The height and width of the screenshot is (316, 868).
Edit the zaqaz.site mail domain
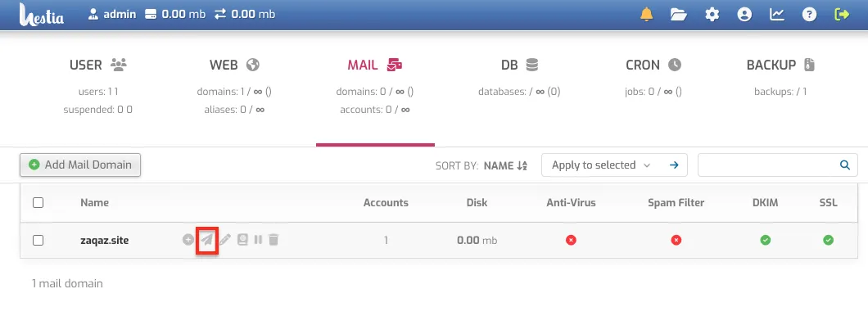pos(224,240)
